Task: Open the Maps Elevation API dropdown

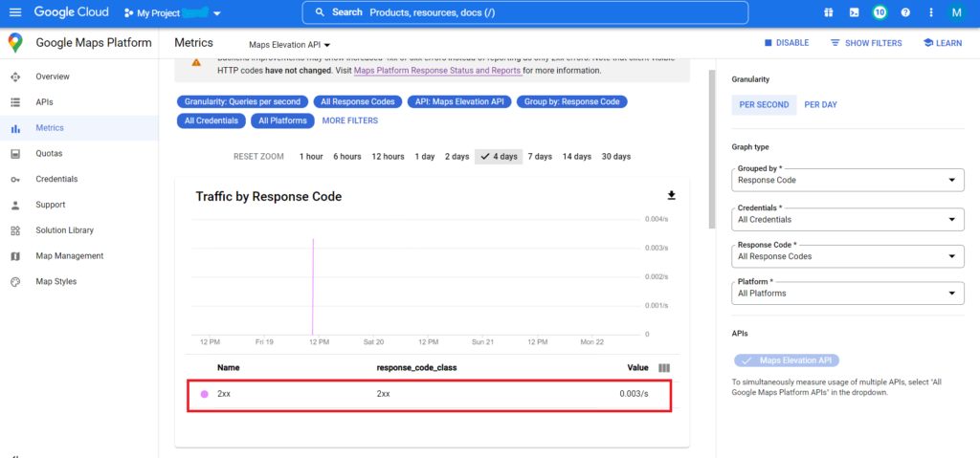Action: 289,45
